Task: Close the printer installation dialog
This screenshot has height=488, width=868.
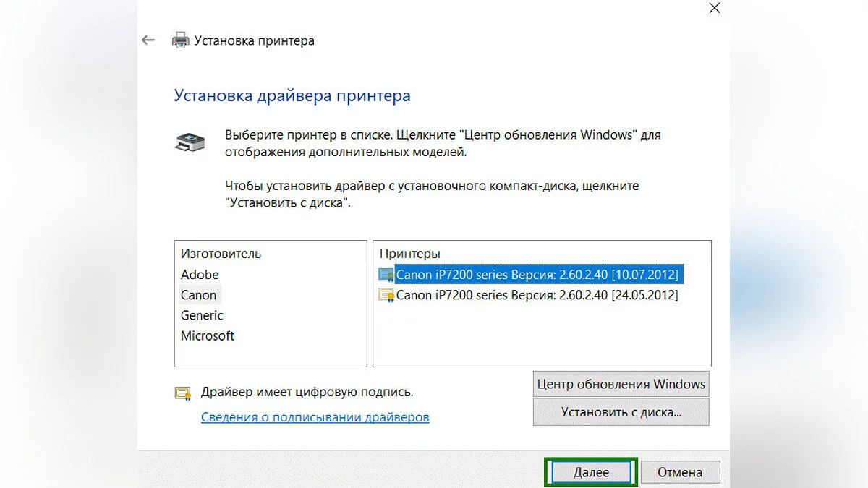Action: click(714, 9)
